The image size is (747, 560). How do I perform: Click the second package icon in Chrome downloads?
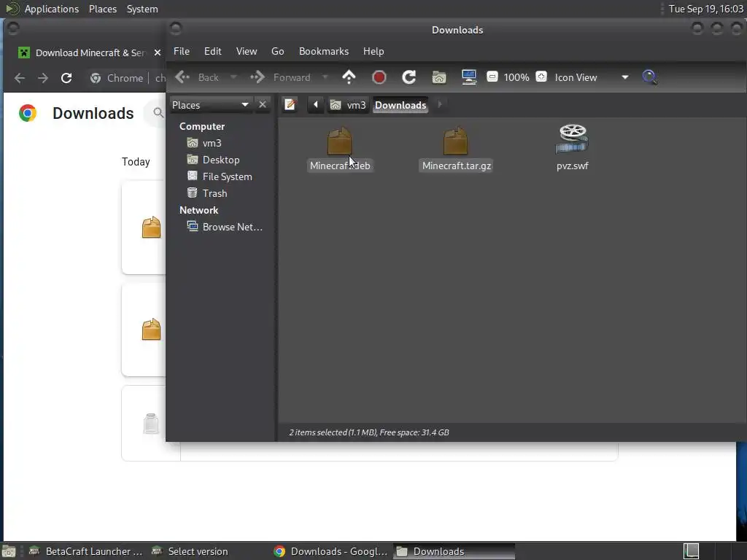pos(151,329)
